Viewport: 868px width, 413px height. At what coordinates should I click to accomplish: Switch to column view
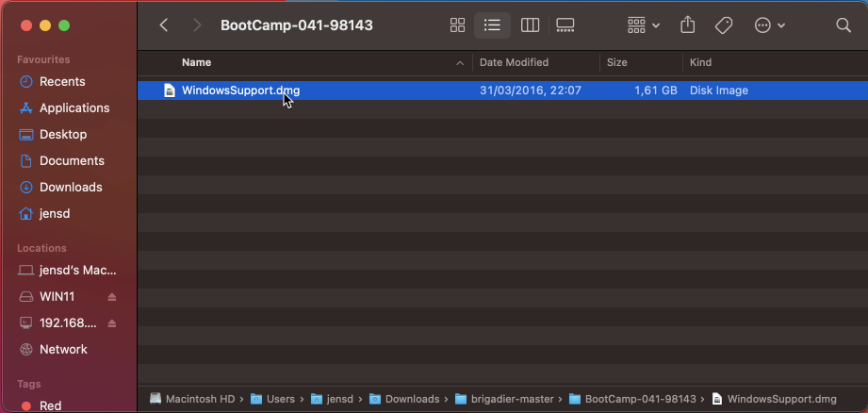point(530,25)
